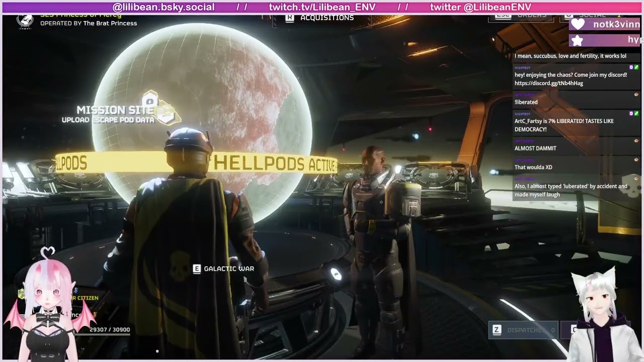The width and height of the screenshot is (644, 362).
Task: Click the chatter badge beside 'That woulda XD'
Action: [636, 160]
